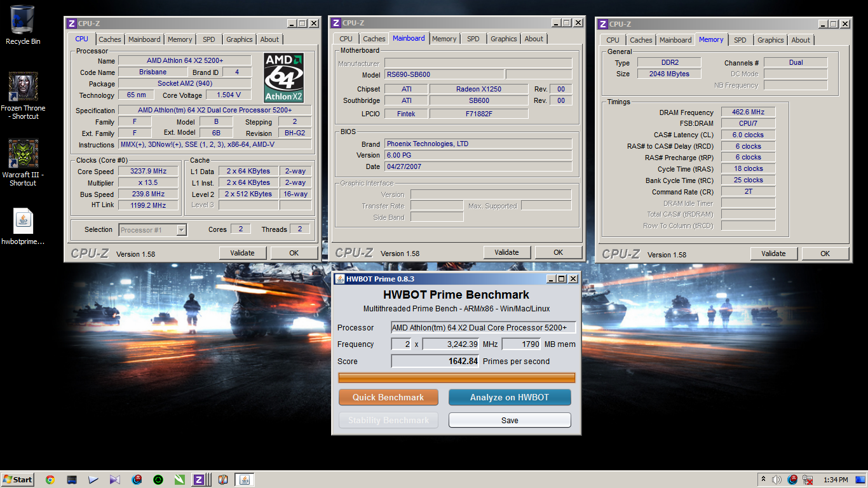This screenshot has height=488, width=868.
Task: Click the taskbar icon right of CPU-Z
Action: (x=223, y=480)
